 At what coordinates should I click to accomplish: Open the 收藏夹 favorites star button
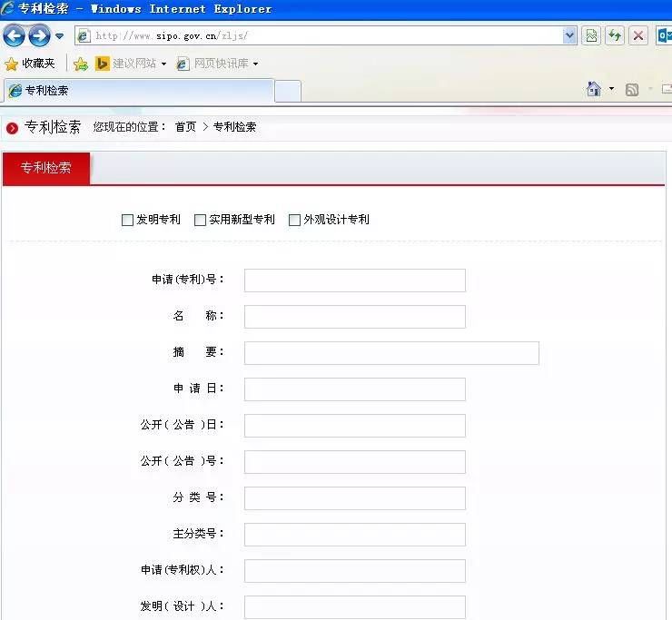point(30,64)
